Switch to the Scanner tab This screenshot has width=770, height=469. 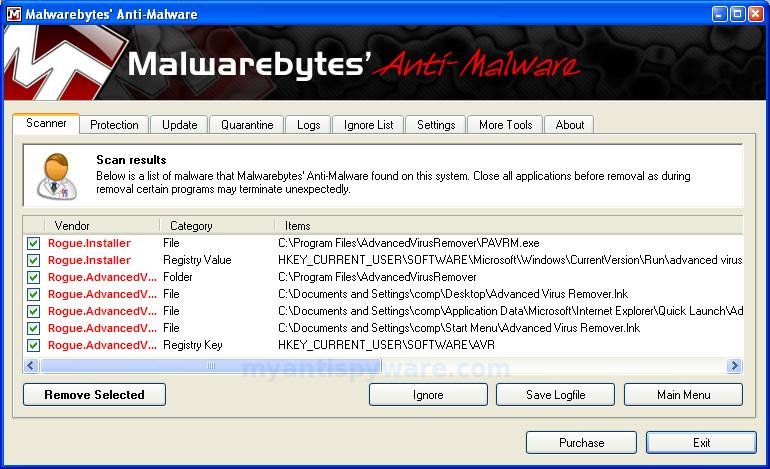[x=46, y=123]
